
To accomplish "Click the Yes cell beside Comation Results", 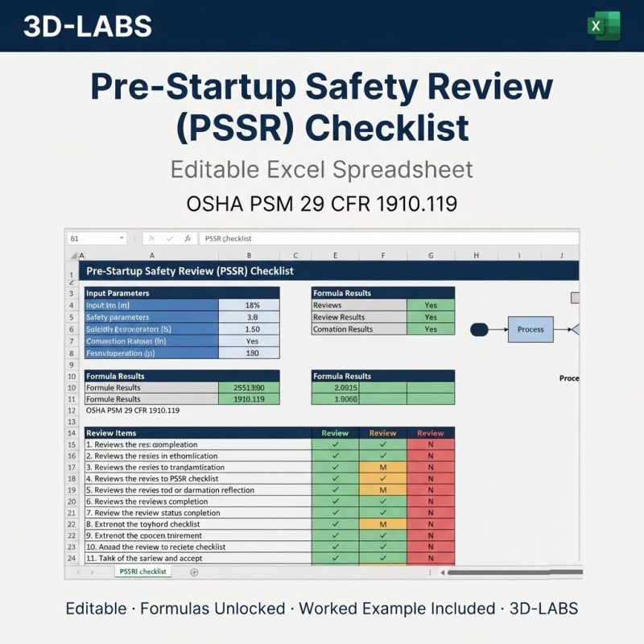I will [431, 329].
